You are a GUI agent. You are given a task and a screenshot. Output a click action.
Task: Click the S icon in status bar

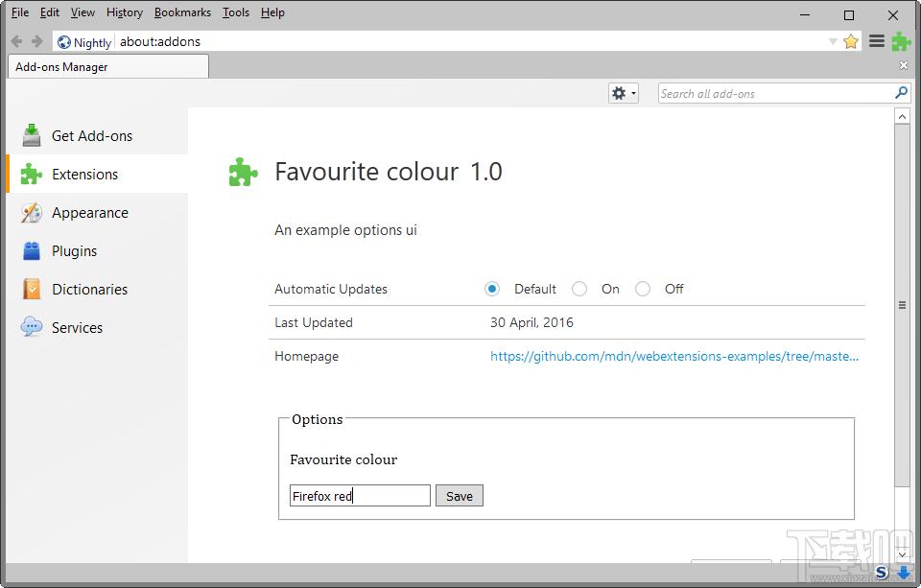(x=881, y=572)
